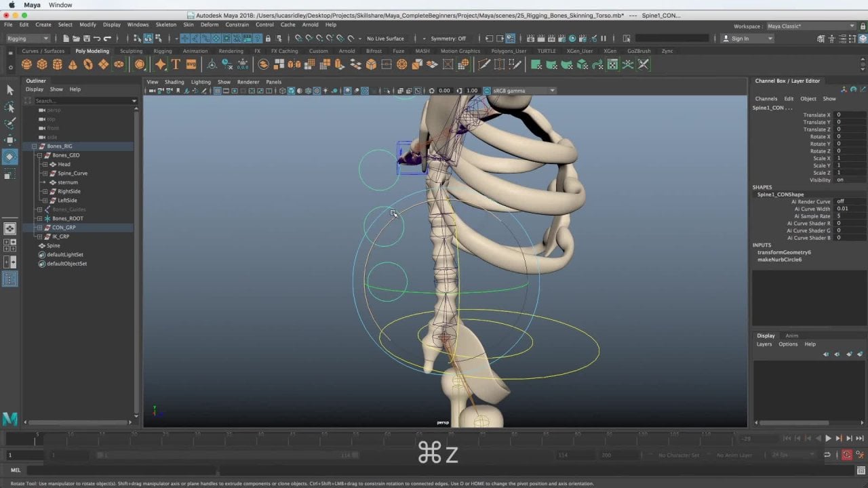868x488 pixels.
Task: Toggle the viewport grid display
Action: [x=217, y=91]
